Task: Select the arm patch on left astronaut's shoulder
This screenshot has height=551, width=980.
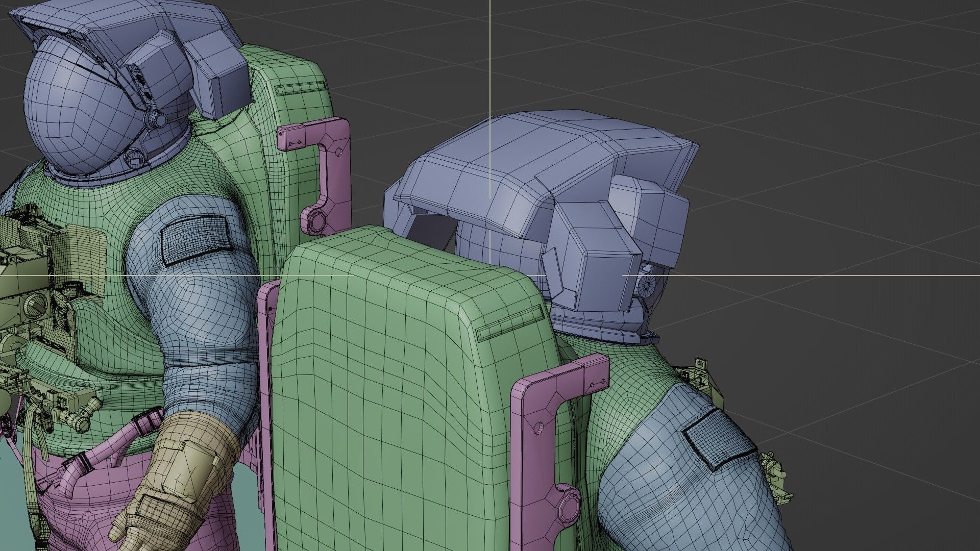Action: (194, 239)
